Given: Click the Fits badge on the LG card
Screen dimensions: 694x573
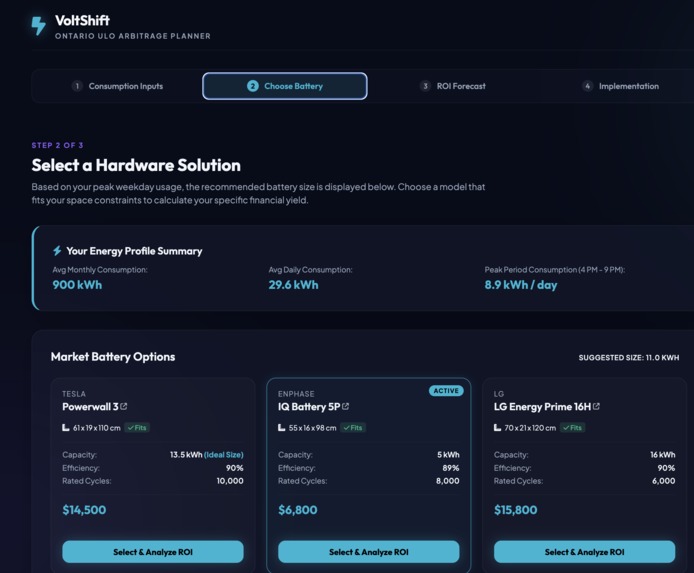Looking at the screenshot, I should coord(573,427).
